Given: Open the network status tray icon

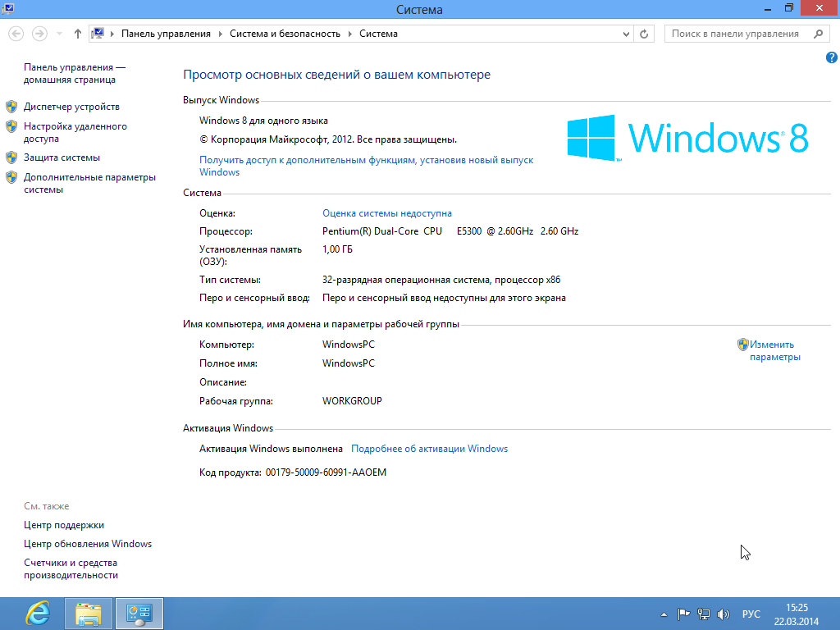Looking at the screenshot, I should coord(703,614).
